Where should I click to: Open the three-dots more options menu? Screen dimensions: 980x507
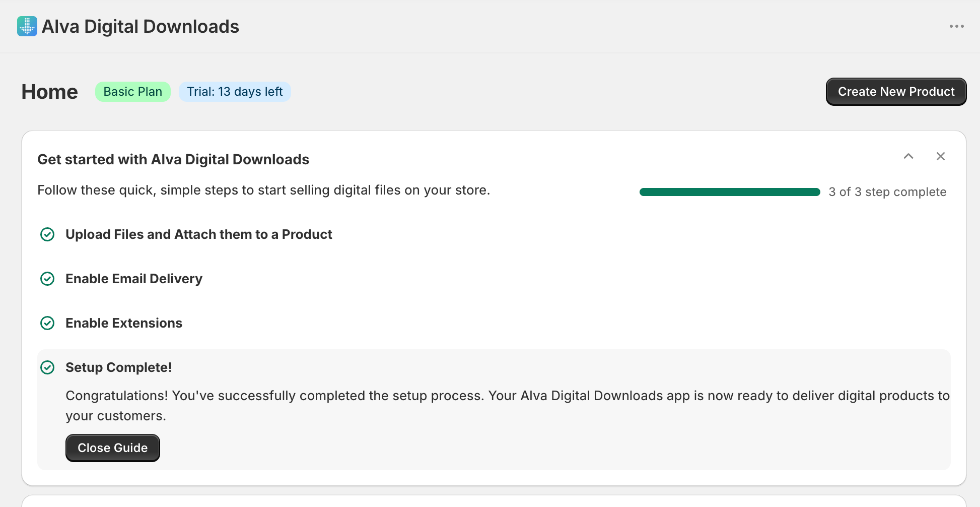click(956, 26)
